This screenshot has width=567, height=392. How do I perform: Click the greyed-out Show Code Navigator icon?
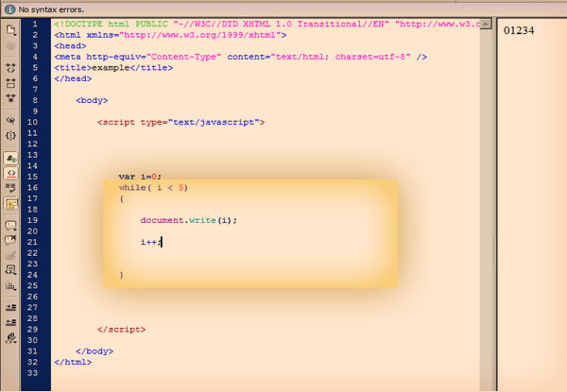[10, 46]
